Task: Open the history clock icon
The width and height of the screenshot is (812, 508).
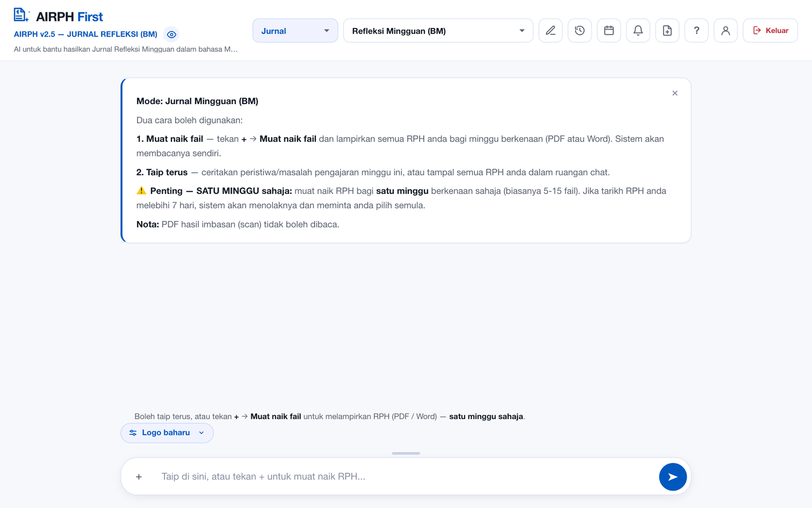Action: pyautogui.click(x=580, y=30)
